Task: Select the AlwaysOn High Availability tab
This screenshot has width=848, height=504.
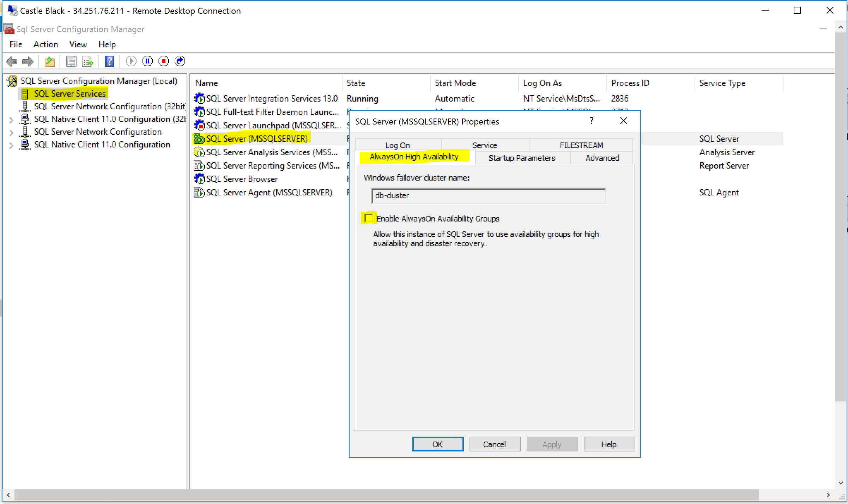Action: [x=414, y=157]
